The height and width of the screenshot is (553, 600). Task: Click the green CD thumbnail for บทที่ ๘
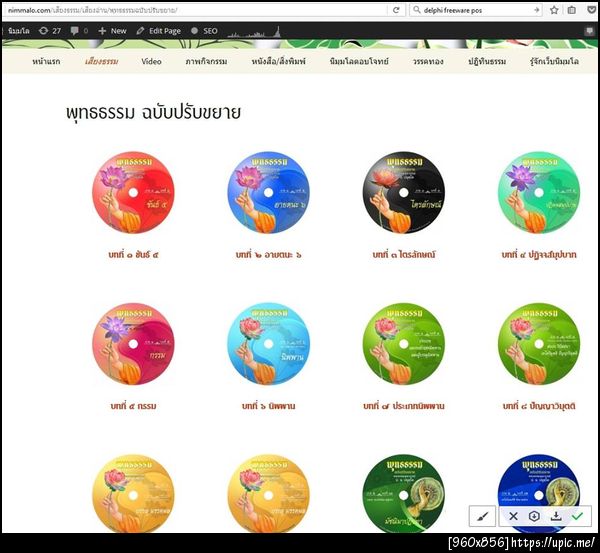point(539,344)
